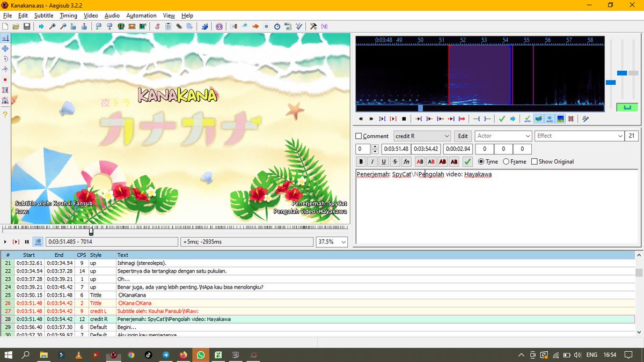
Task: Toggle audio auto-scroll button
Action: tap(550, 119)
